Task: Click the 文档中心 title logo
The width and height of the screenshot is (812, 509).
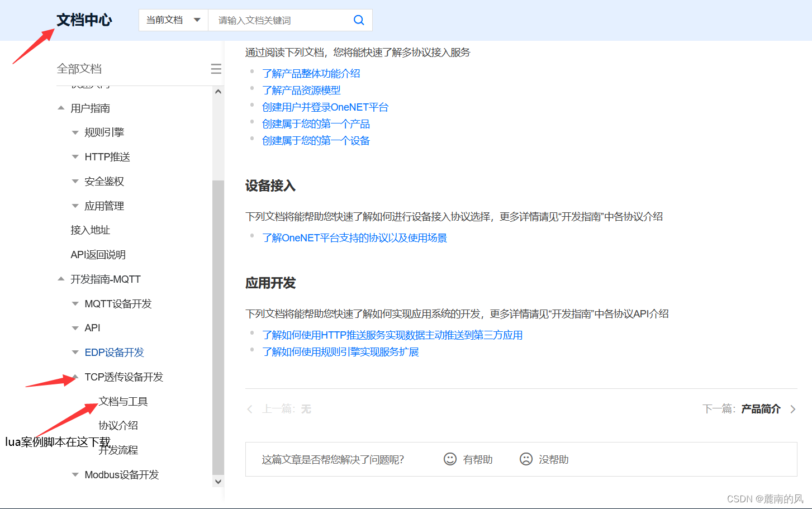Action: (x=84, y=20)
